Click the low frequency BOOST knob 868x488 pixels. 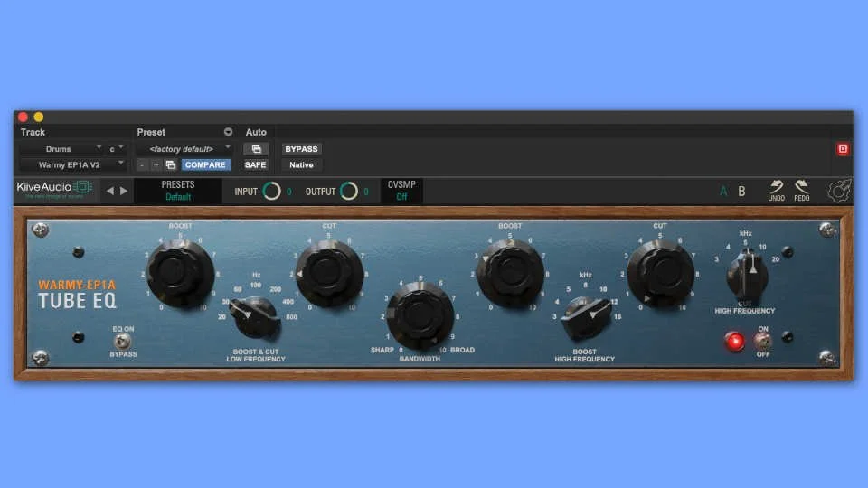coord(180,272)
